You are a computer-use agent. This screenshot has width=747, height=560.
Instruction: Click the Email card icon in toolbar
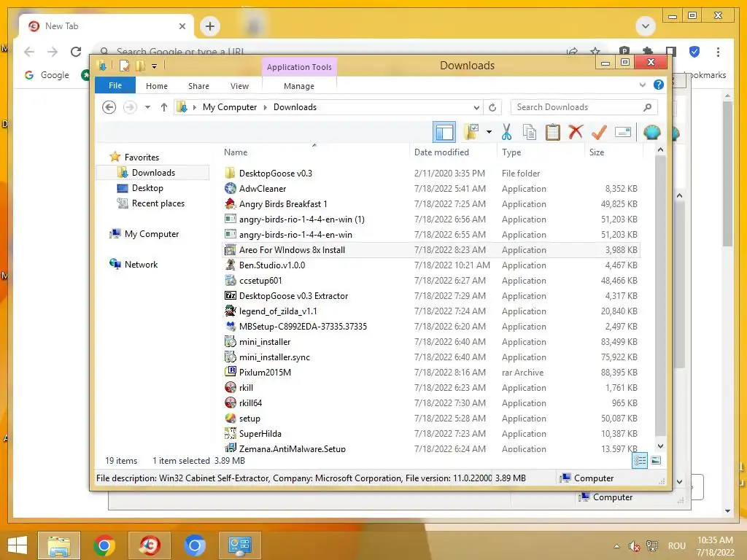pos(623,132)
